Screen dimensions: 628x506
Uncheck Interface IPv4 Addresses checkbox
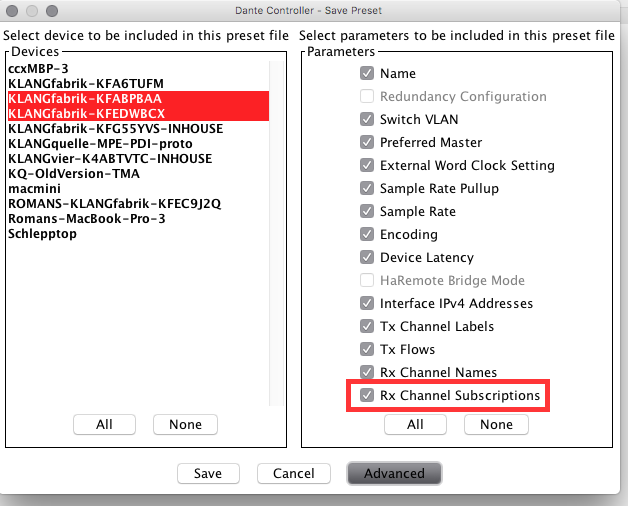[x=367, y=303]
